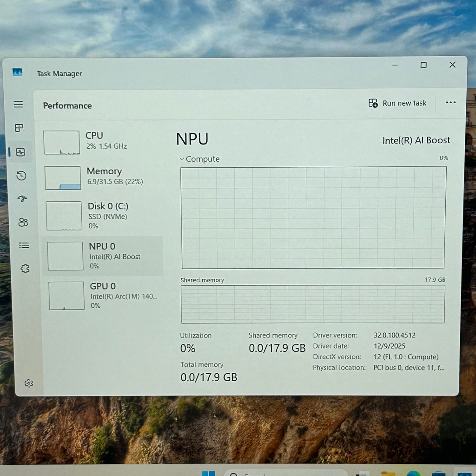
Task: Click the Windows Start button on taskbar
Action: point(209,473)
